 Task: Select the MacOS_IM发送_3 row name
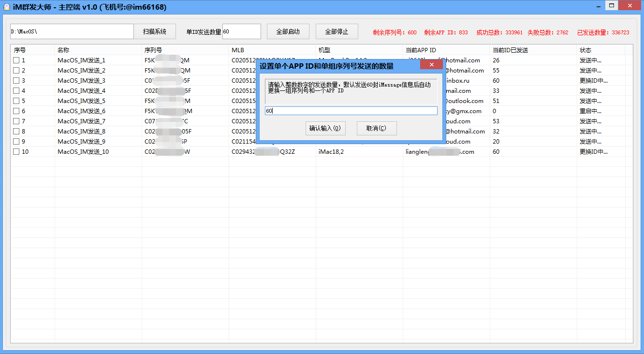coord(81,81)
